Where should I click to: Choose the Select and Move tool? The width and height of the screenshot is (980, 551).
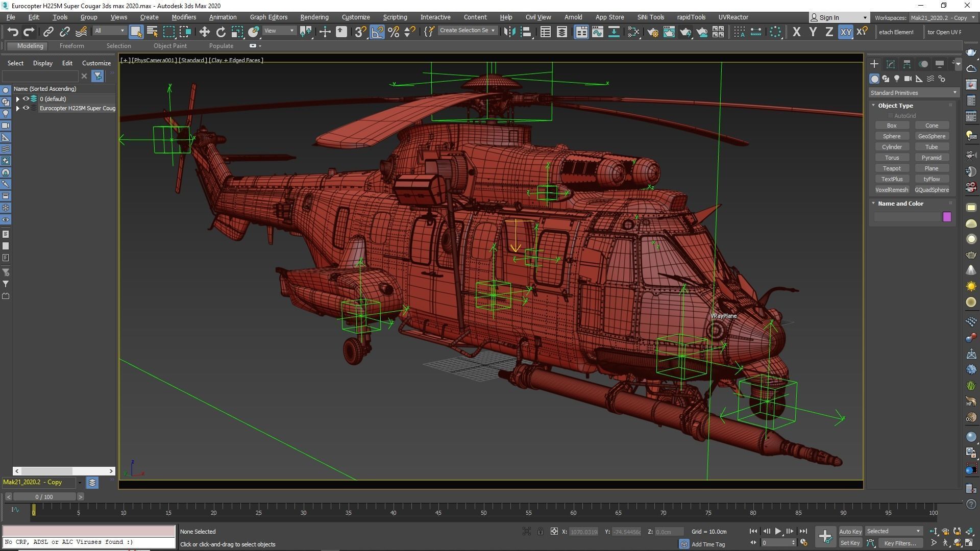point(204,32)
